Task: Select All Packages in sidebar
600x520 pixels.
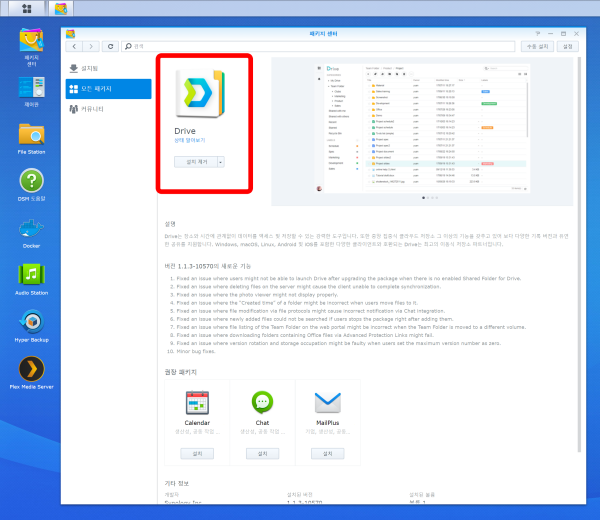Action: [109, 89]
